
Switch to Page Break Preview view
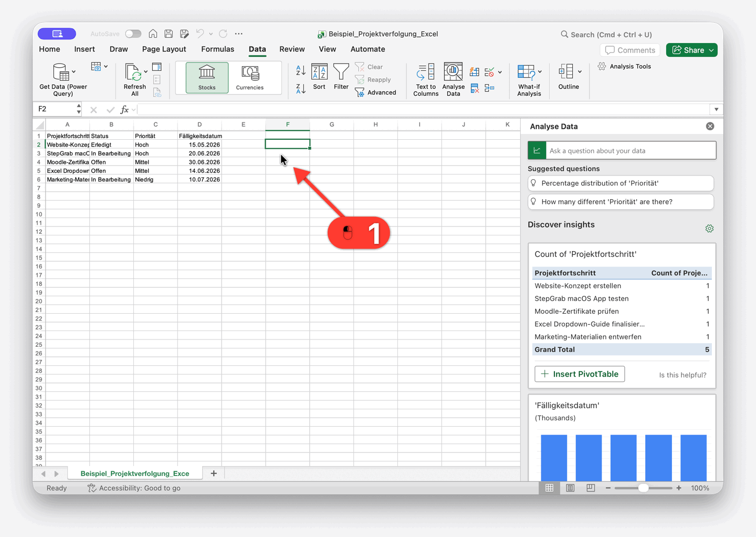click(591, 488)
